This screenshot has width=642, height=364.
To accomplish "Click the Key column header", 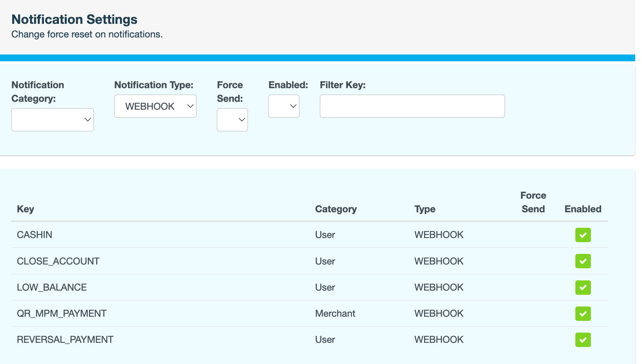I will (26, 209).
